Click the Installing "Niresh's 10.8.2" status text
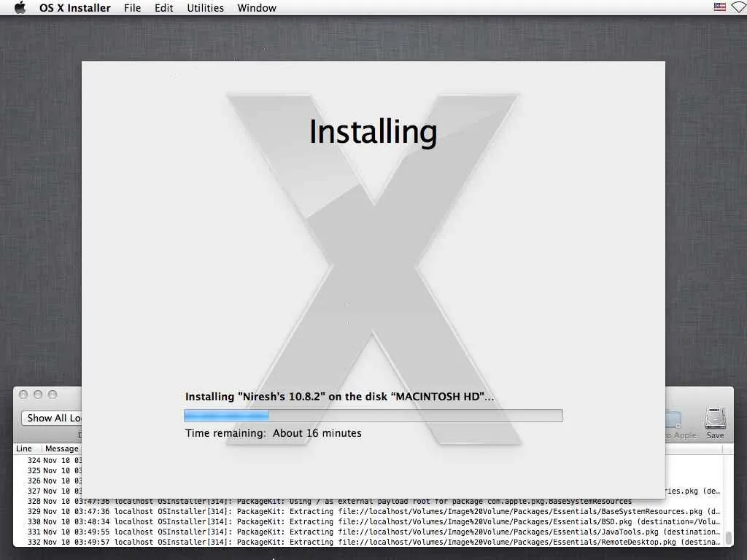 [340, 397]
